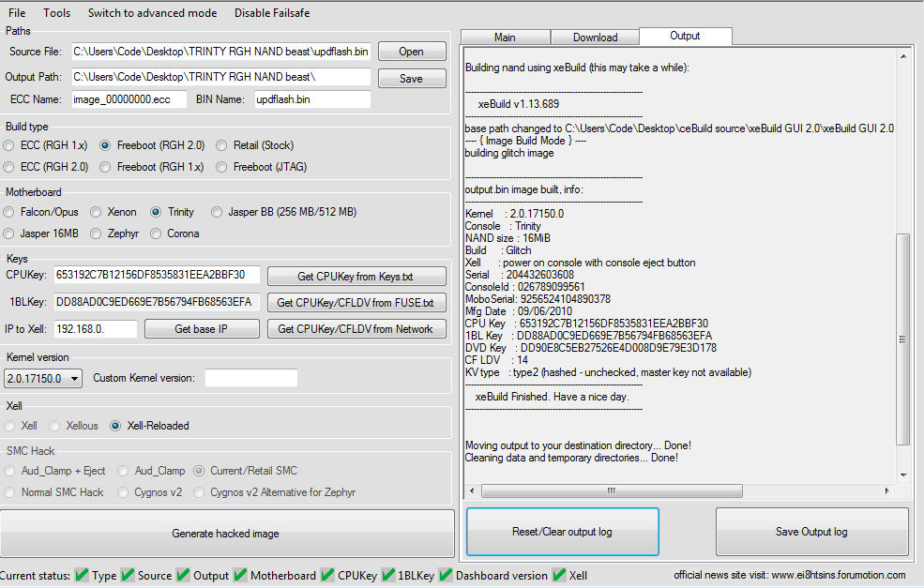Screen dimensions: 924x588
Task: Choose Xenon motherboard
Action: pos(114,212)
